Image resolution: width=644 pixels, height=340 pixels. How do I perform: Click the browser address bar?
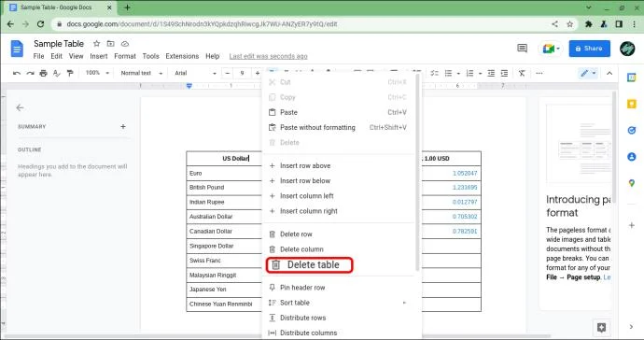301,24
